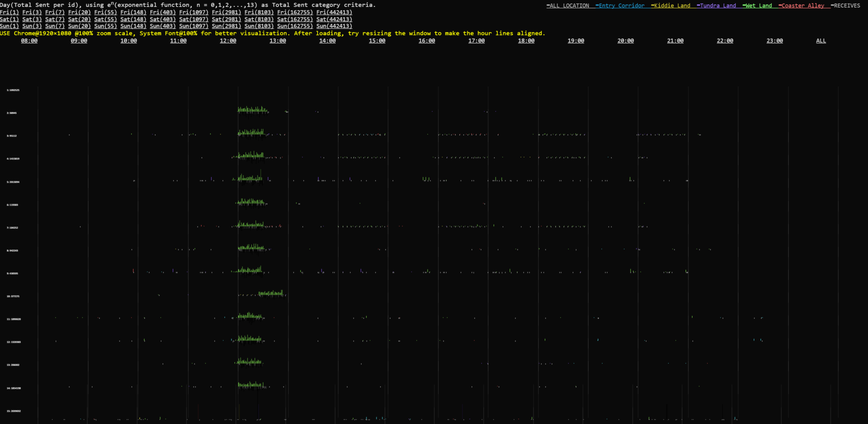This screenshot has height=424, width=868.
Task: Open the Fri(442413) link
Action: [x=334, y=12]
